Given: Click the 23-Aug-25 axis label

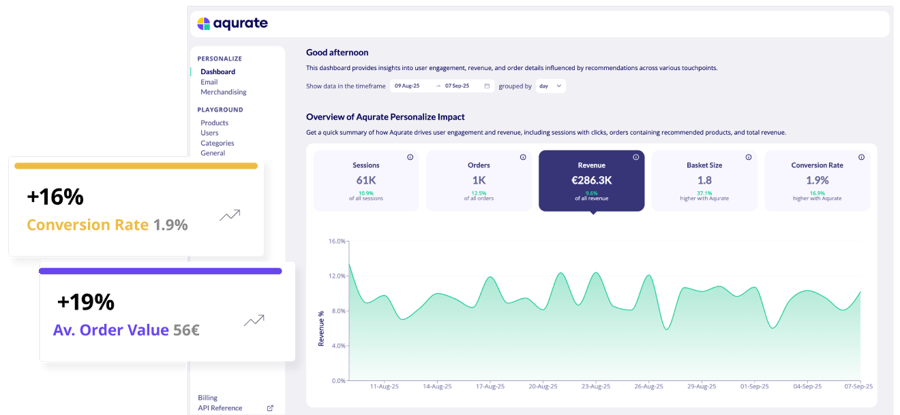Looking at the screenshot, I should pos(596,387).
